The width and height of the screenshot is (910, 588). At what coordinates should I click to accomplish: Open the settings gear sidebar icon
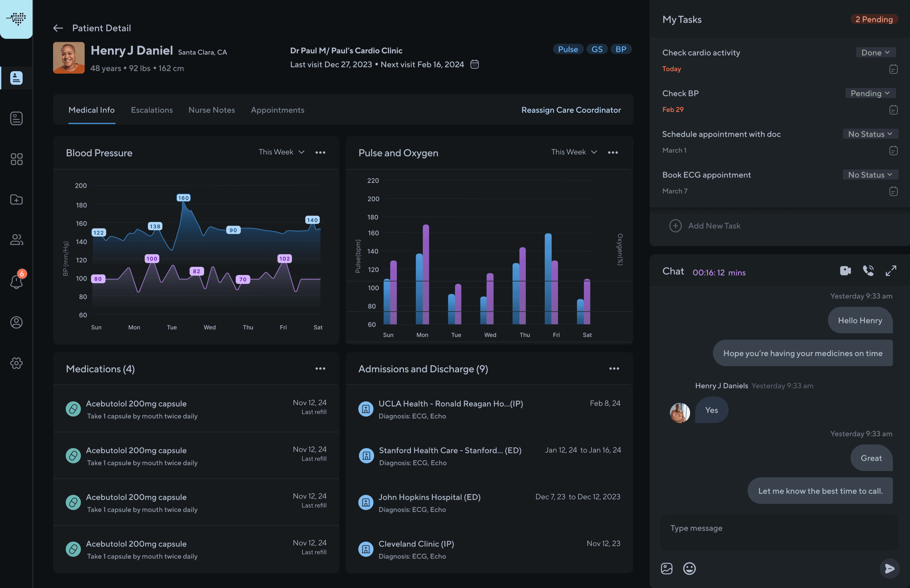16,363
